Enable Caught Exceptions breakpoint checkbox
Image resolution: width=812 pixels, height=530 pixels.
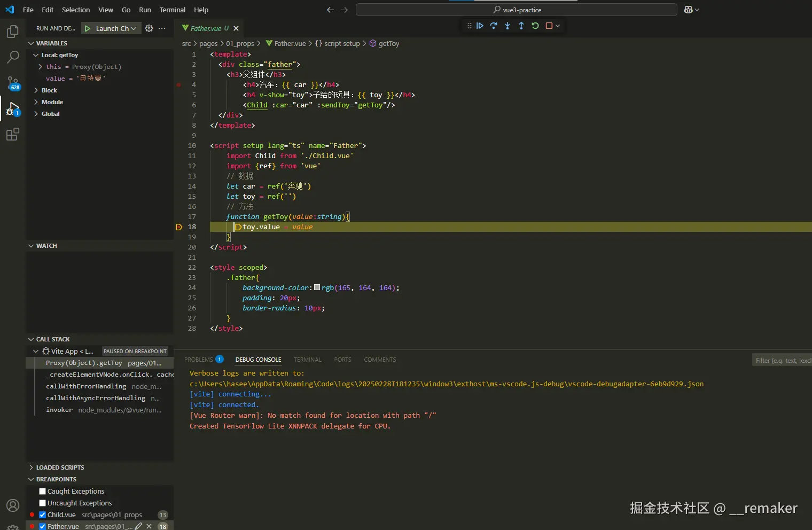coord(43,492)
